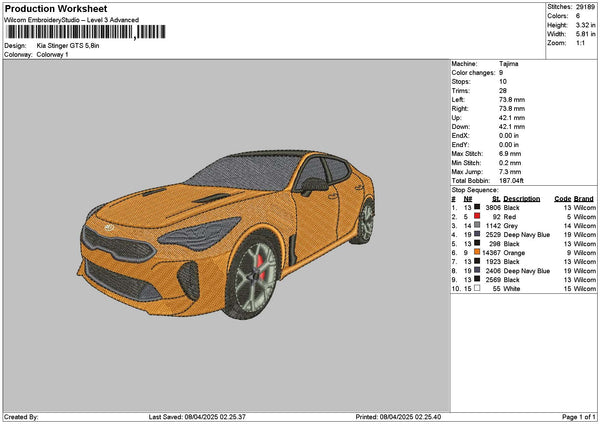Select the Height value '3.32 in'
Viewport: 600px width, 424px height.
click(585, 25)
